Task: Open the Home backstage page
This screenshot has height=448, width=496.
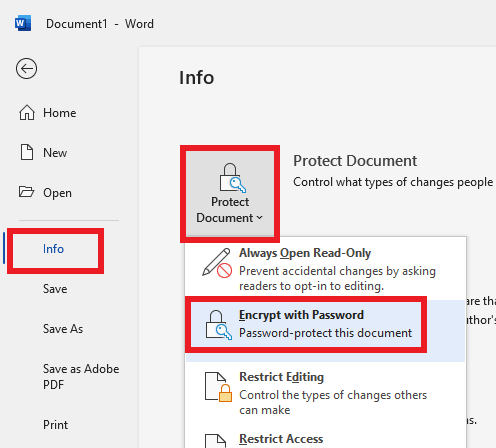Action: (59, 113)
